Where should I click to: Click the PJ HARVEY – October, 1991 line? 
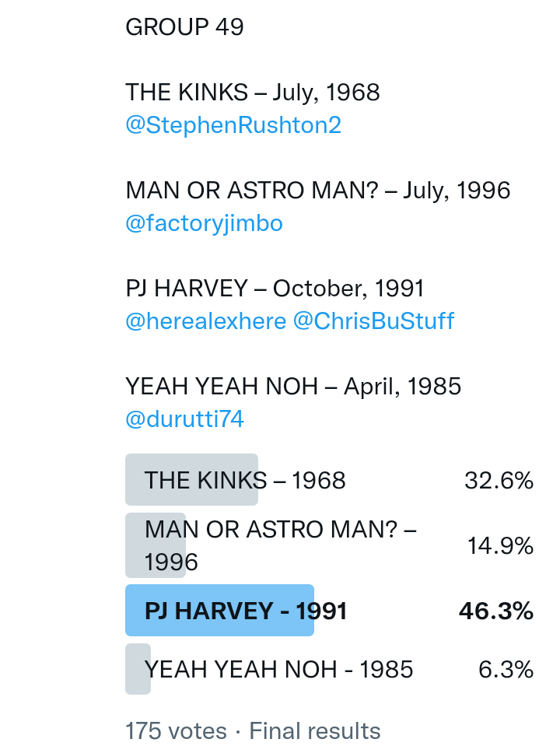(275, 289)
